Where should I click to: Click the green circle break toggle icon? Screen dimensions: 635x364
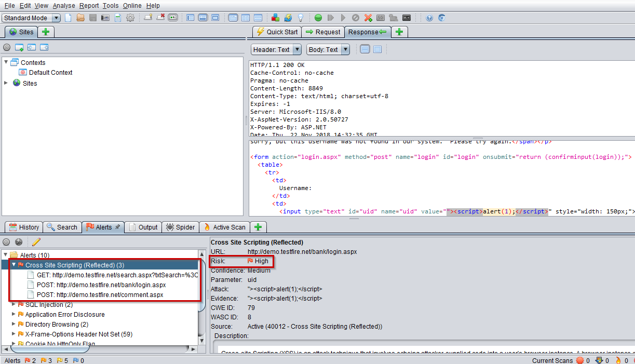318,18
